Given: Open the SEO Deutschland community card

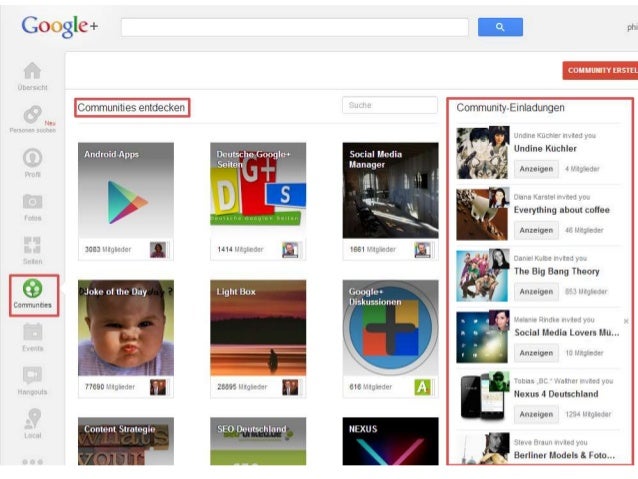Looking at the screenshot, I should [258, 441].
